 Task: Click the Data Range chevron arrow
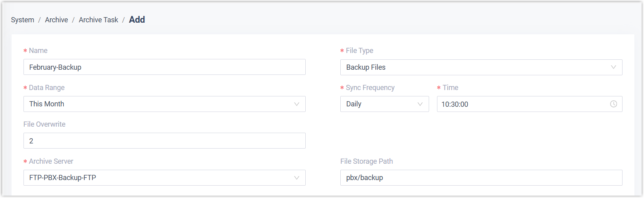tap(297, 104)
